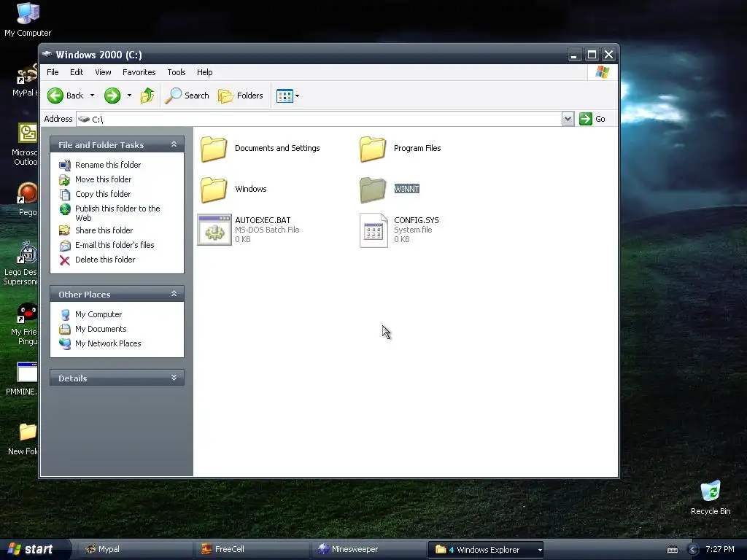Select the MyPal desktop shortcut icon
The image size is (747, 560).
[27, 74]
